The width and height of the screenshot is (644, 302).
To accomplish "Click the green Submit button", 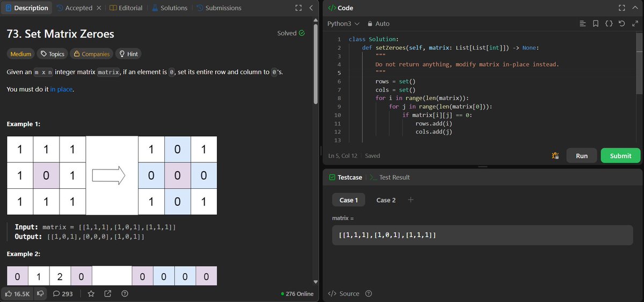I will pos(620,156).
